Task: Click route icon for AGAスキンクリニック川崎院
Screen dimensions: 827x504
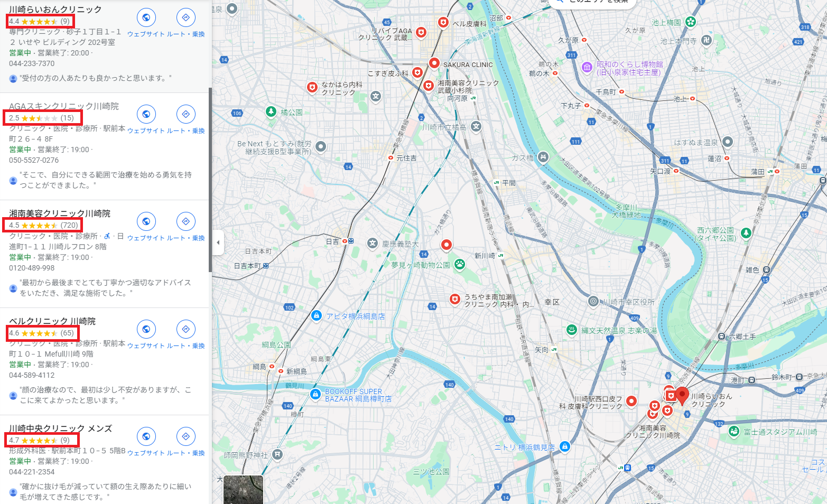Action: click(185, 114)
